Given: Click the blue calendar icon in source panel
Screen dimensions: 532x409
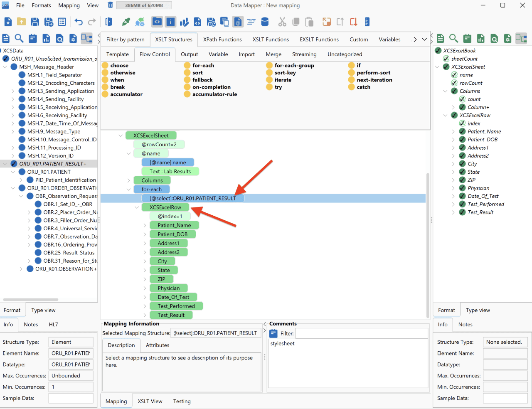Looking at the screenshot, I should tap(33, 39).
